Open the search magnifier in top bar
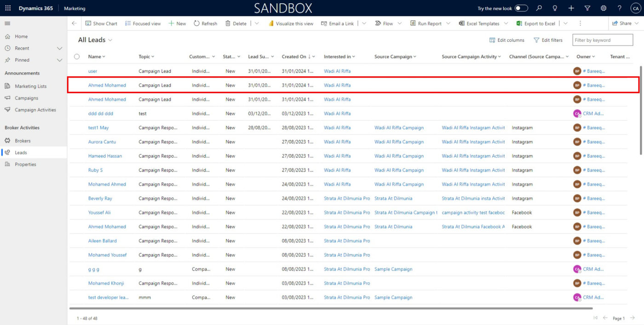 coord(539,8)
